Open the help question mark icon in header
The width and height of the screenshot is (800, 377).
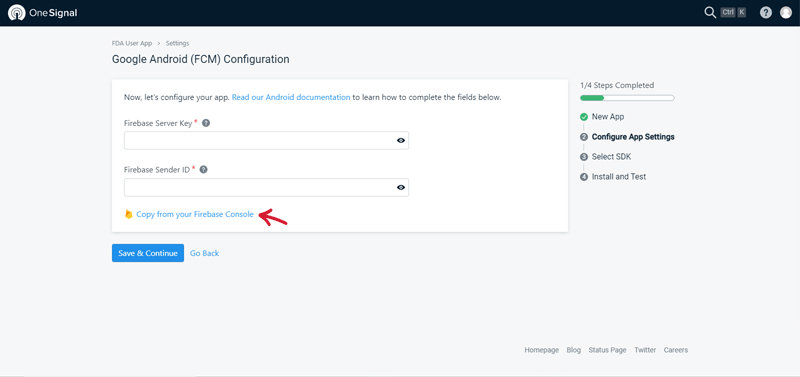click(766, 13)
